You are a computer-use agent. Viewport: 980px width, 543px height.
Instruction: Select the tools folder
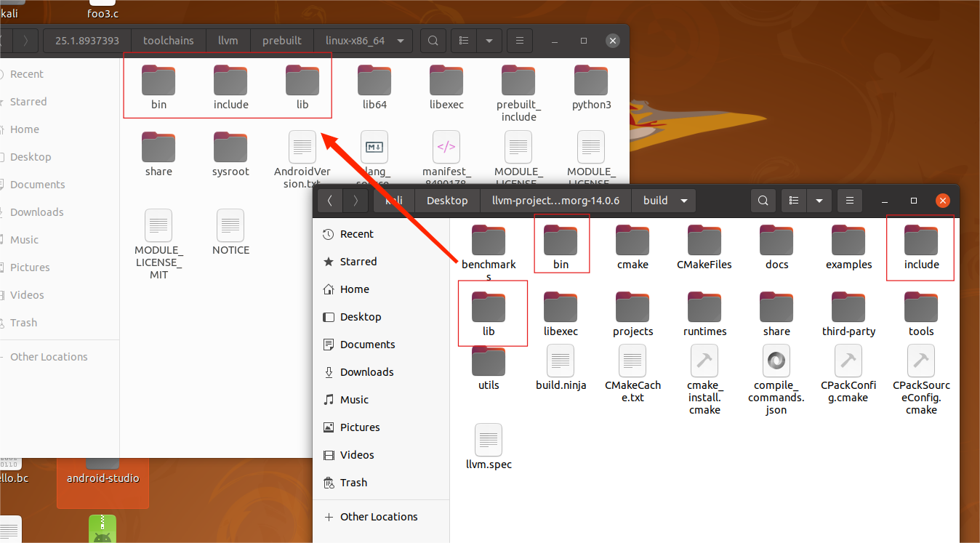921,314
